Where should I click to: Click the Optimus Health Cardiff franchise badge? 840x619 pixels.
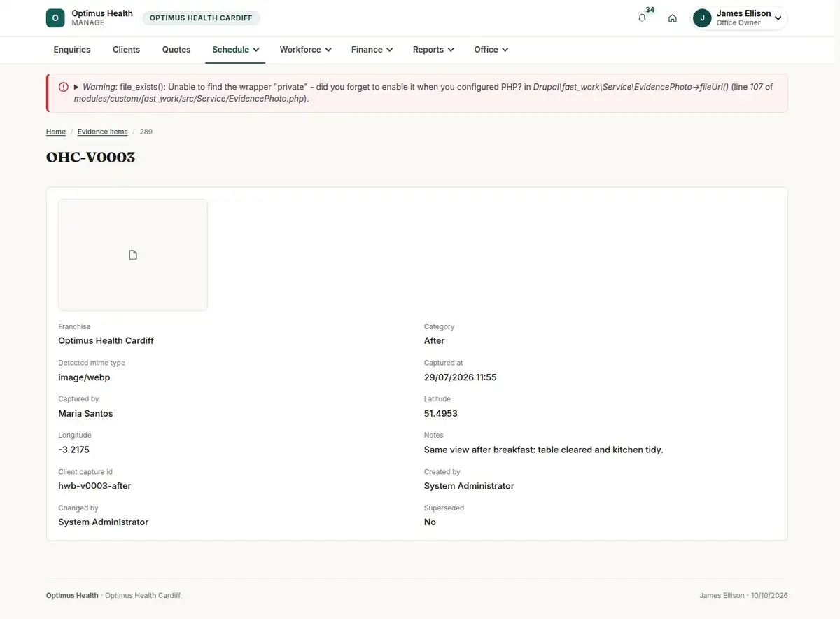[201, 18]
